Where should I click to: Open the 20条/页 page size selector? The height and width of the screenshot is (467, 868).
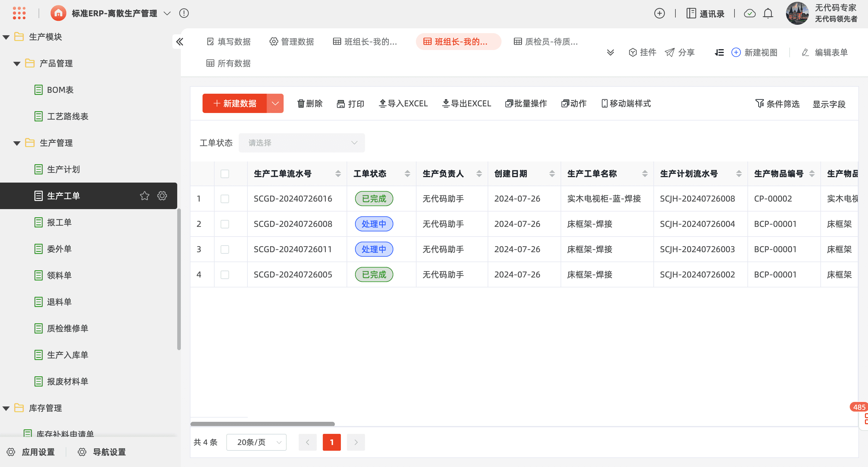click(x=256, y=442)
